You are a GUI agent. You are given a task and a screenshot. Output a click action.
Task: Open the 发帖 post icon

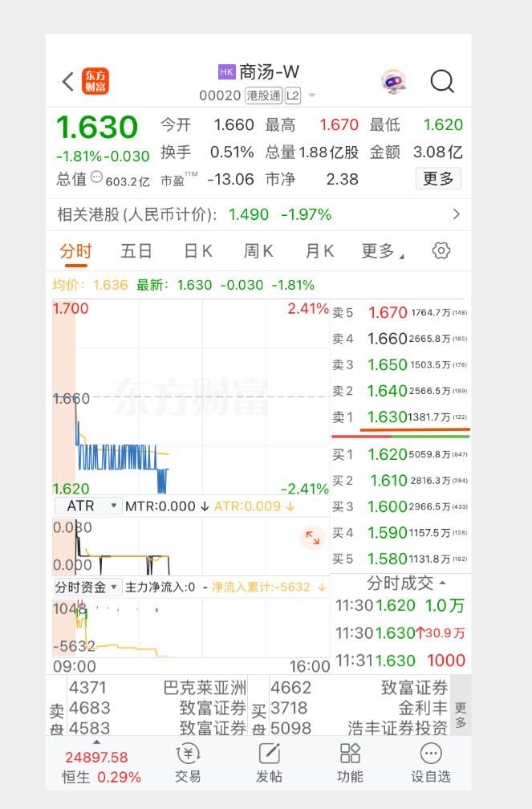point(269,763)
